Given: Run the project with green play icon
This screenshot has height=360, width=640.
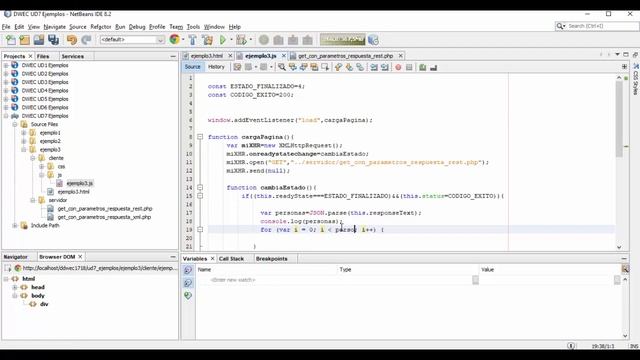Looking at the screenshot, I should point(223,40).
